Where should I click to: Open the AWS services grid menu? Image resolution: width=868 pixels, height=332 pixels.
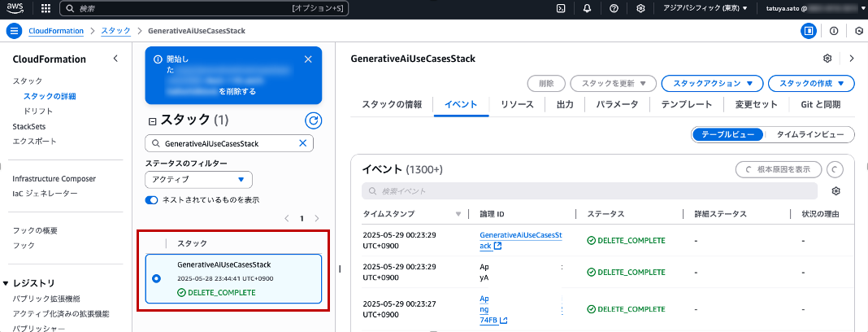tap(46, 8)
